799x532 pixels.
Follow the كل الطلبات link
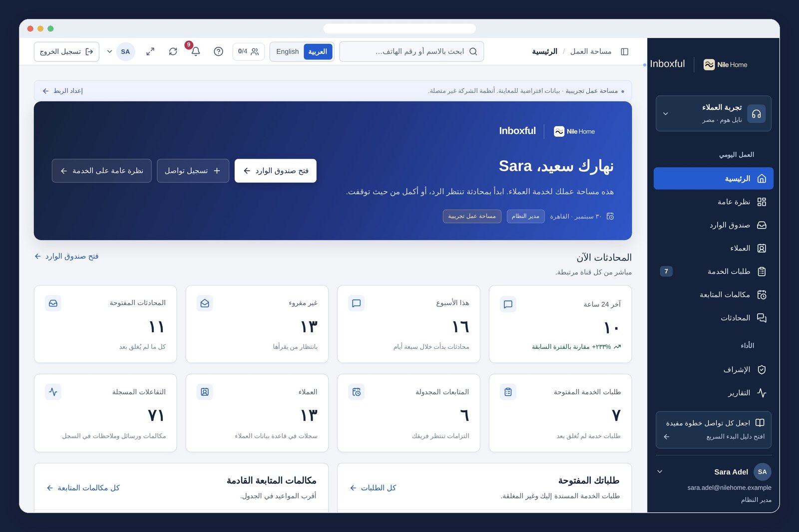click(373, 488)
